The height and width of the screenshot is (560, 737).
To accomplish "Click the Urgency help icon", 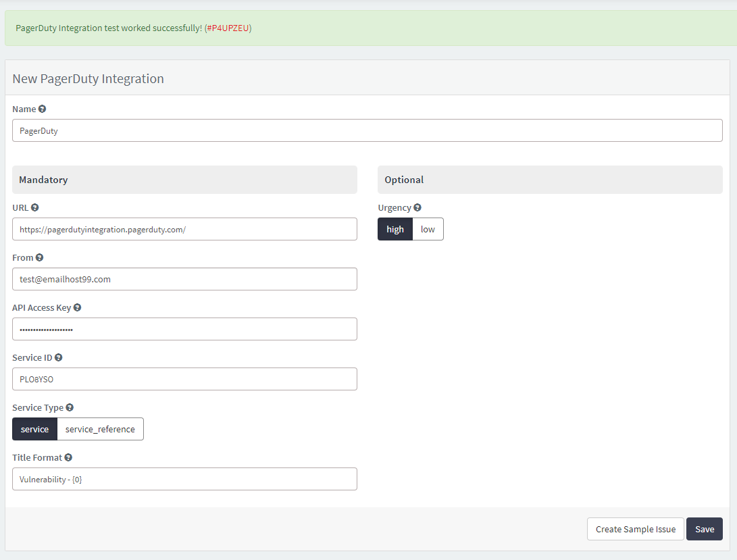I will click(x=417, y=207).
